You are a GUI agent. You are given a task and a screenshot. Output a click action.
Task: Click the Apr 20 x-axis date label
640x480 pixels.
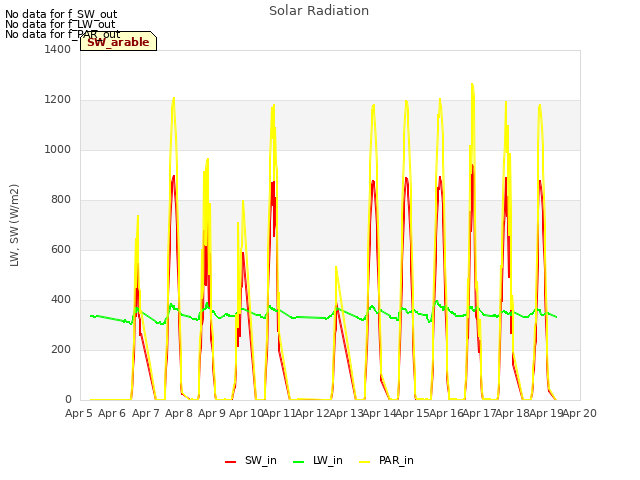[x=580, y=413]
